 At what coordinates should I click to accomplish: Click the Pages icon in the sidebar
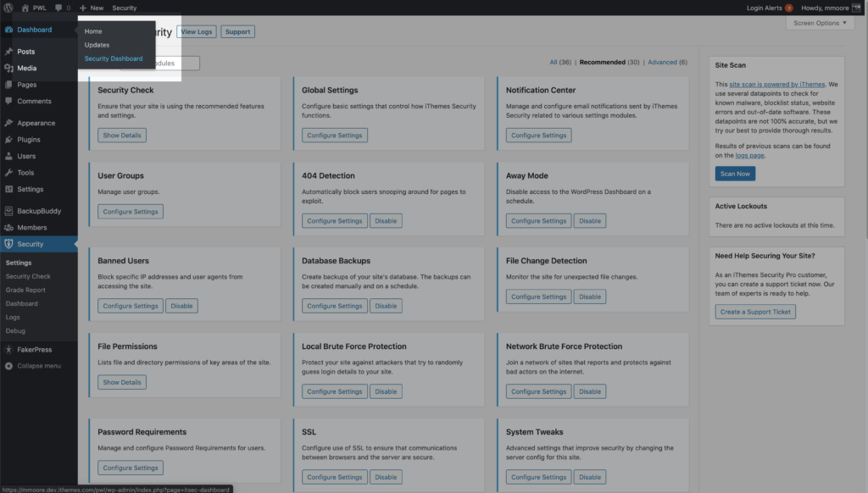click(8, 85)
